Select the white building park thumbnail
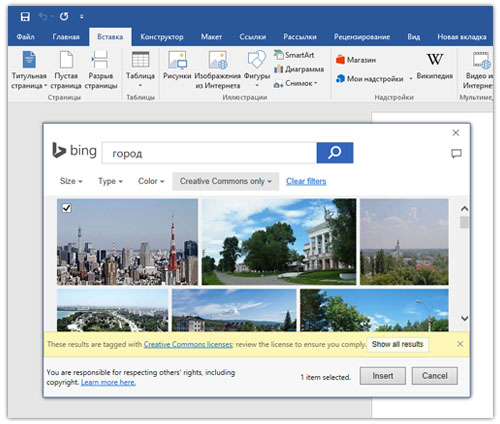 279,242
